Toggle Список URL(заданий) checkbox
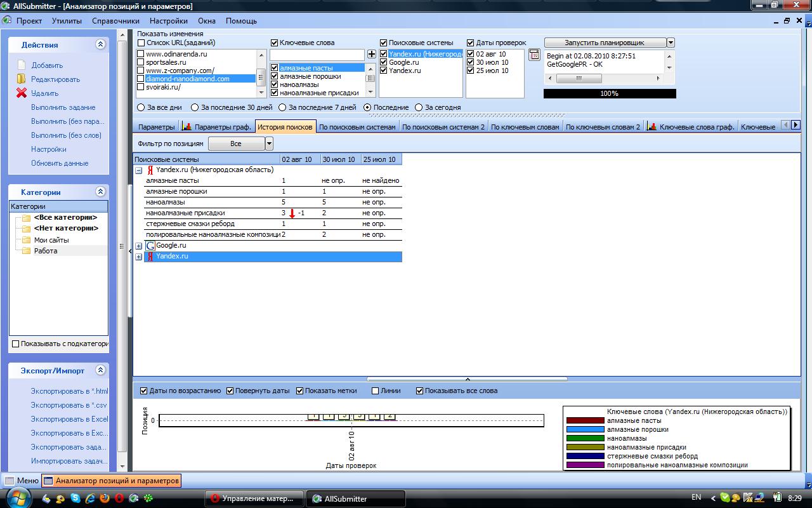This screenshot has width=812, height=508. point(141,43)
